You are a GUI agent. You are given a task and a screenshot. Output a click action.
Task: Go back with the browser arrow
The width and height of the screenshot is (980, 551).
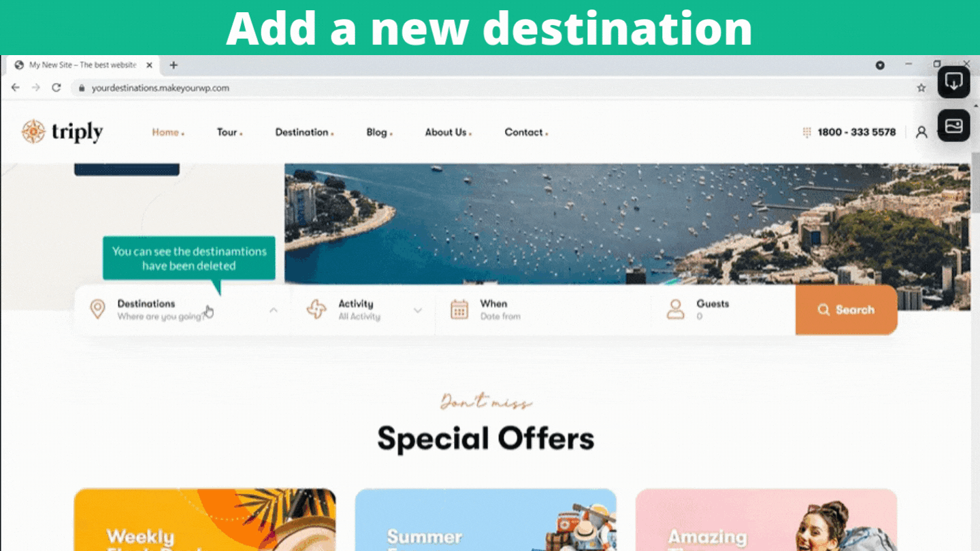coord(16,88)
